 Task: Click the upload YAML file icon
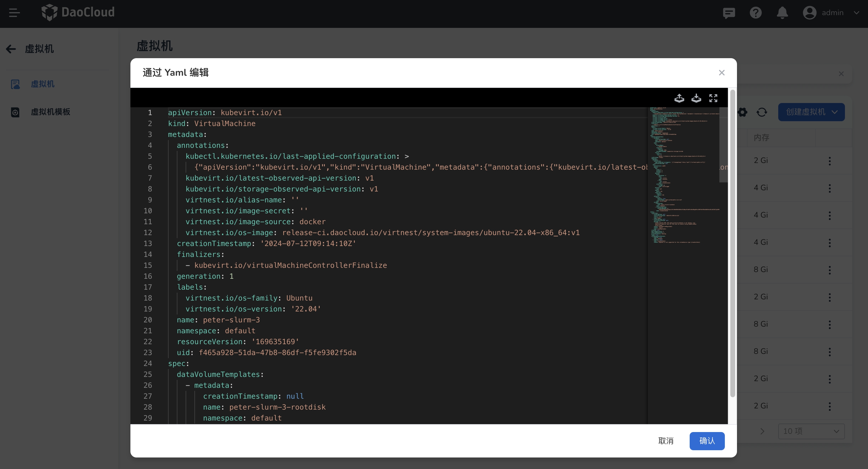(x=679, y=98)
